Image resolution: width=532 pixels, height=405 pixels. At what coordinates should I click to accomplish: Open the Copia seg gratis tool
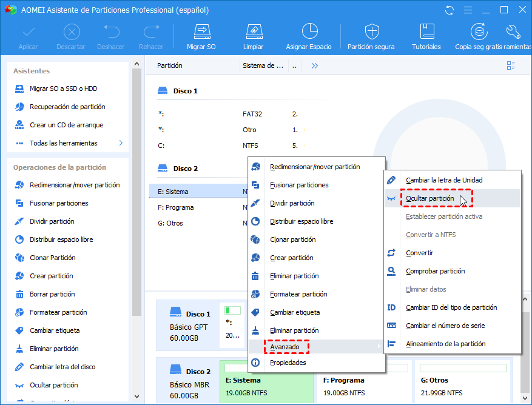coord(479,36)
